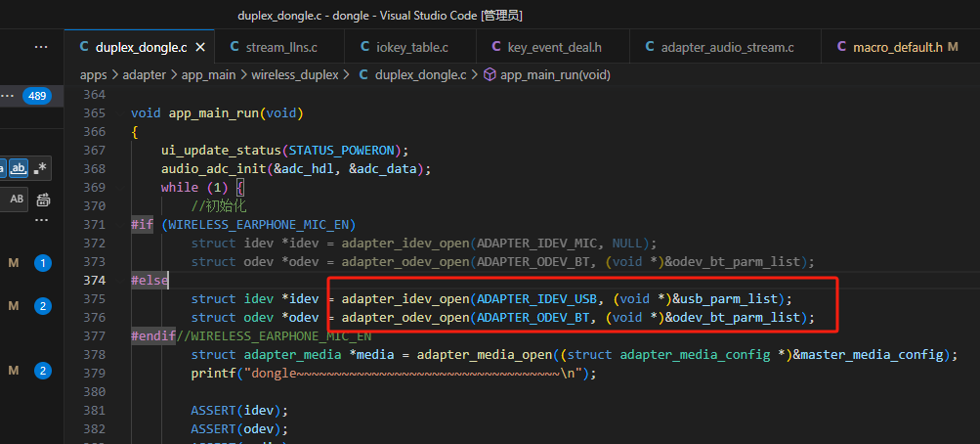Collapse the app_main_run function at line 365
The image size is (980, 444).
[119, 113]
